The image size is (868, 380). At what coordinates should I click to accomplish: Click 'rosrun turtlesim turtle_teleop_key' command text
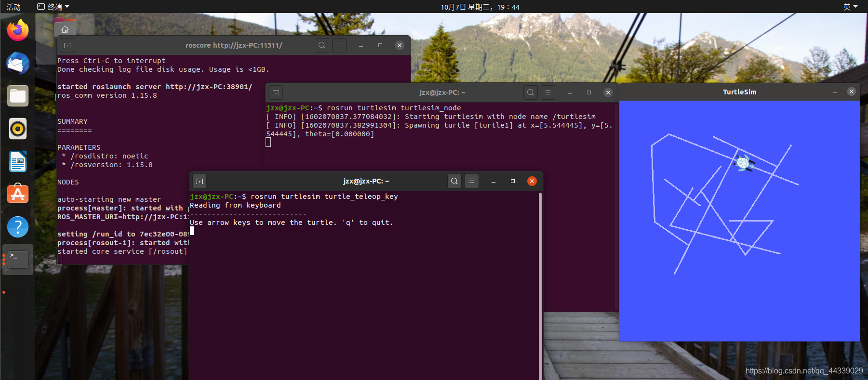[324, 197]
